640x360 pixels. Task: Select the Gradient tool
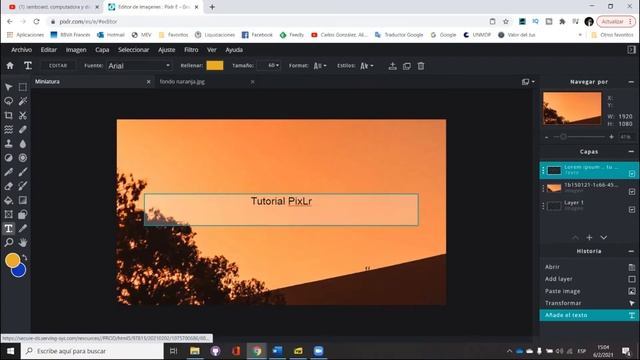[x=23, y=200]
